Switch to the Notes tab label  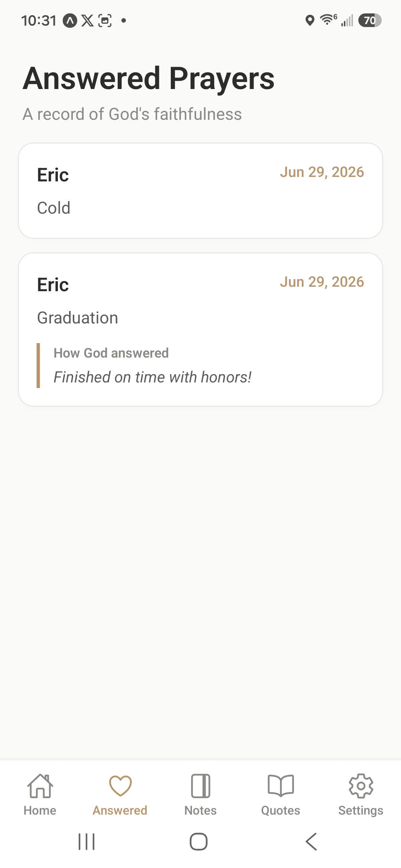coord(200,811)
